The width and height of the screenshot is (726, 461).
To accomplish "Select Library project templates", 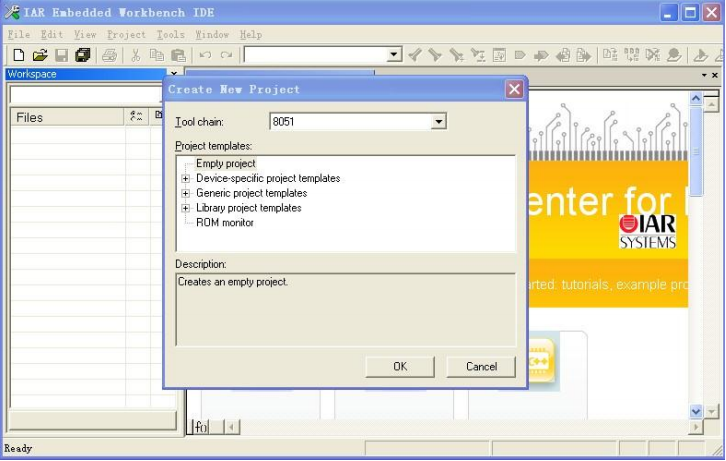I will click(249, 208).
